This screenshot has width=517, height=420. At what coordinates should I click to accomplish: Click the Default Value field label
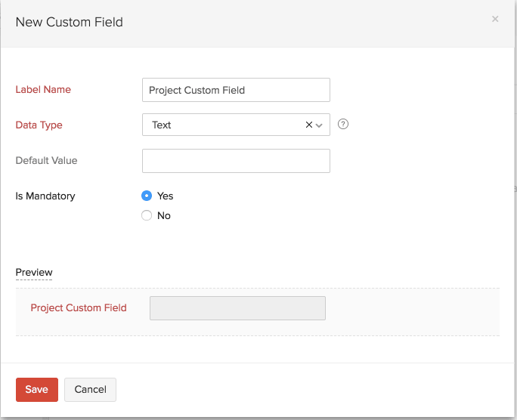(46, 161)
